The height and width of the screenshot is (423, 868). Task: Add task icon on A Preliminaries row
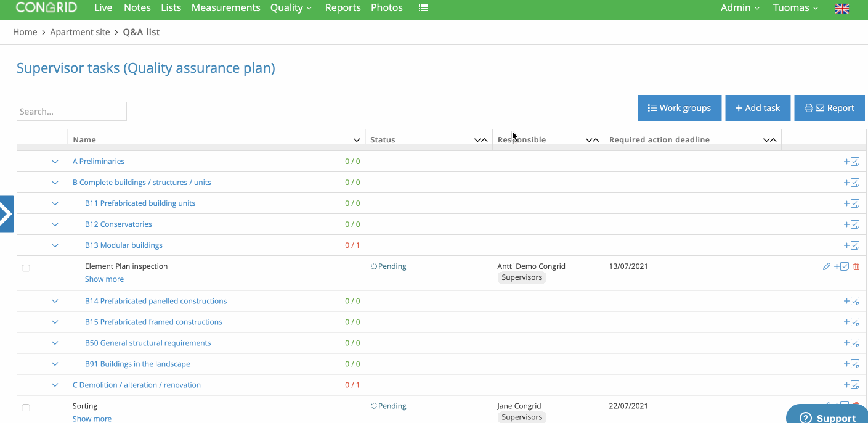coord(851,162)
